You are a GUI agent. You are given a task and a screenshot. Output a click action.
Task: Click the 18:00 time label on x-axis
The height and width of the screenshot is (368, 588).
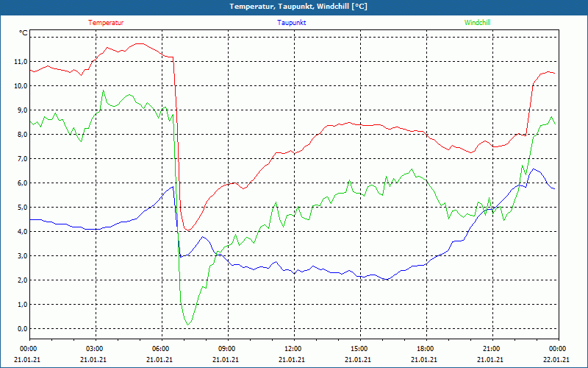point(426,349)
